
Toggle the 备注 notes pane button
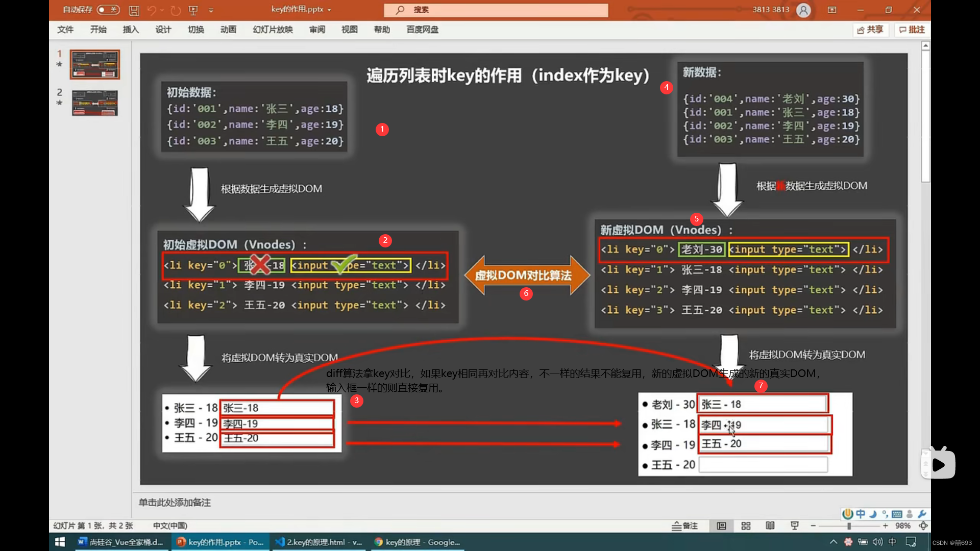(x=684, y=525)
